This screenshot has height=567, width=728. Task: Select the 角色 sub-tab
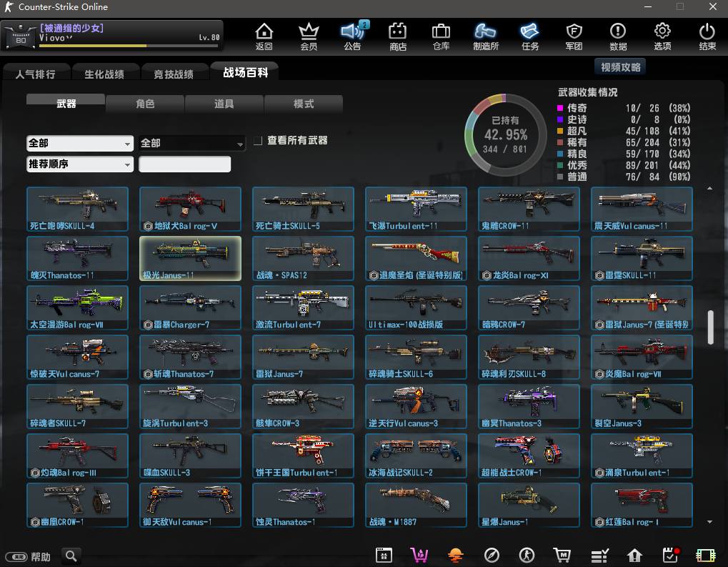coord(145,104)
